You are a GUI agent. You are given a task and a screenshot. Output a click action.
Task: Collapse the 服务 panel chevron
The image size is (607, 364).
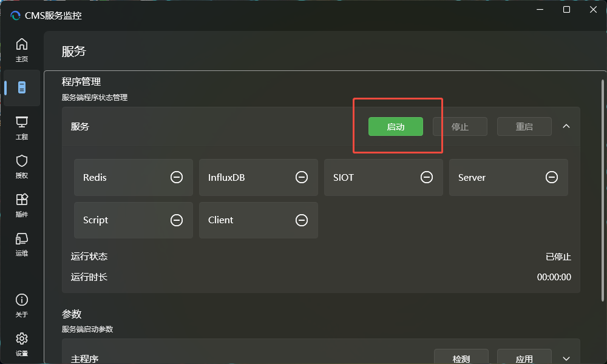coord(566,126)
